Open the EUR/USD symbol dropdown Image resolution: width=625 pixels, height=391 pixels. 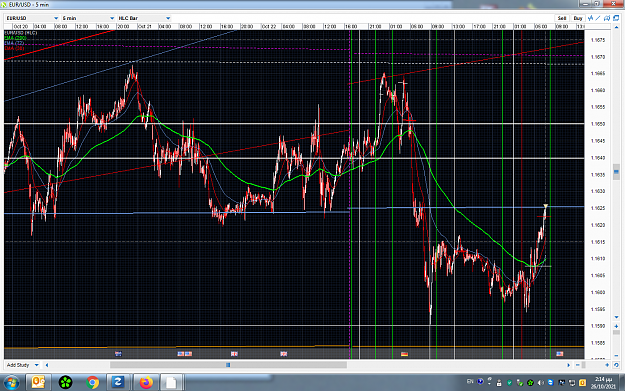click(32, 18)
